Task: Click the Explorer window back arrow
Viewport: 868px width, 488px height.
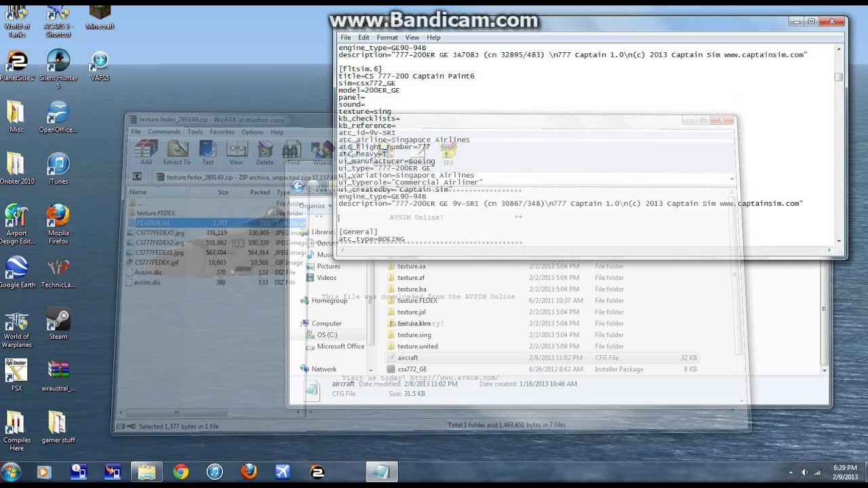Action: pyautogui.click(x=297, y=186)
